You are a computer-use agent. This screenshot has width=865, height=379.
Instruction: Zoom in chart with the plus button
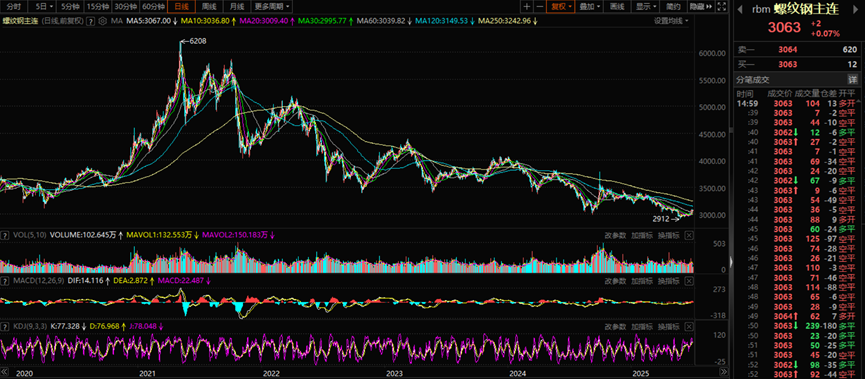(527, 7)
